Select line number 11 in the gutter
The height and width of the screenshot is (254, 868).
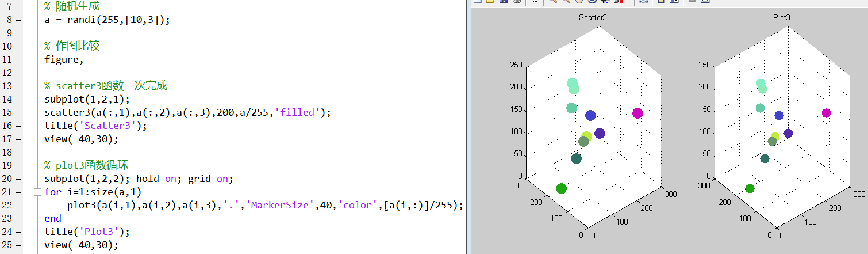click(8, 59)
